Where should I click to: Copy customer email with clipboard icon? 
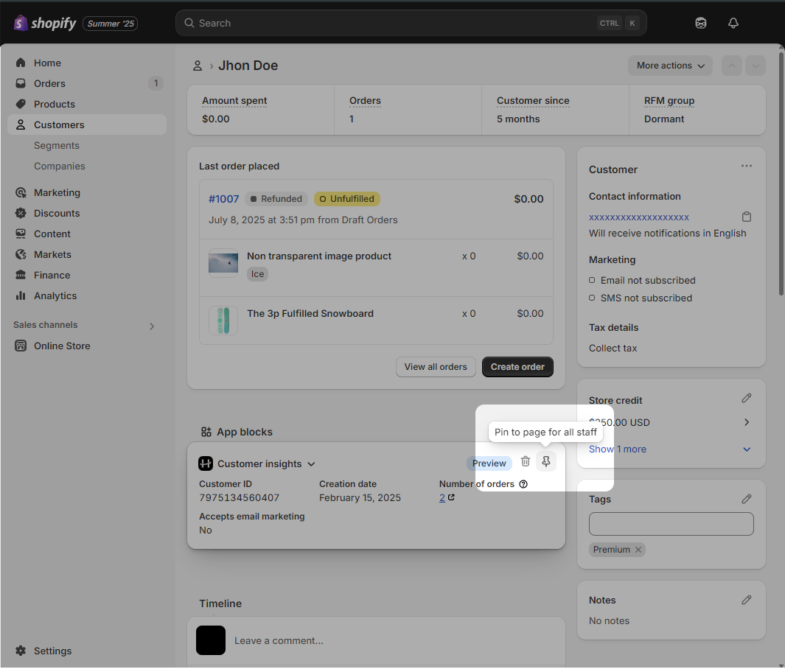(x=747, y=217)
